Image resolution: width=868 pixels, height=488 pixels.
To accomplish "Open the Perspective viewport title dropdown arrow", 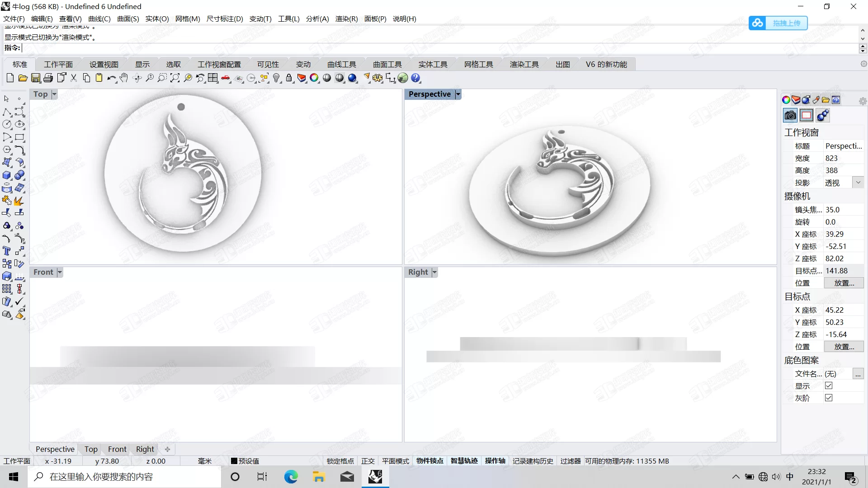I will tap(458, 94).
